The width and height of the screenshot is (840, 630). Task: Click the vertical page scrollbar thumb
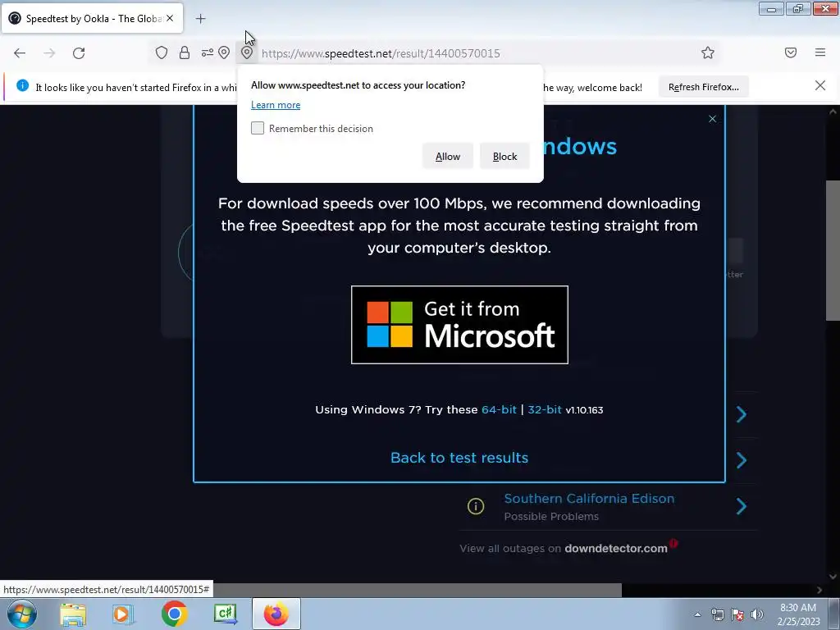(x=833, y=251)
